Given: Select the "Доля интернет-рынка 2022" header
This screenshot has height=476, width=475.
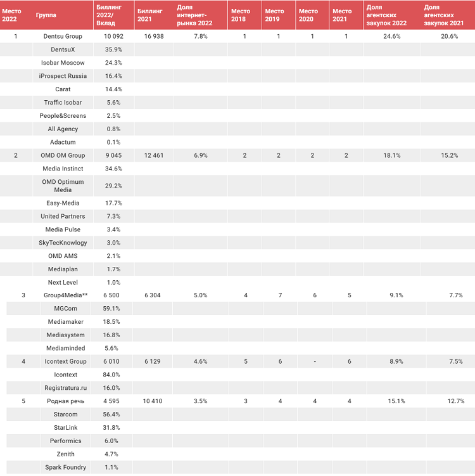Looking at the screenshot, I should pos(194,15).
